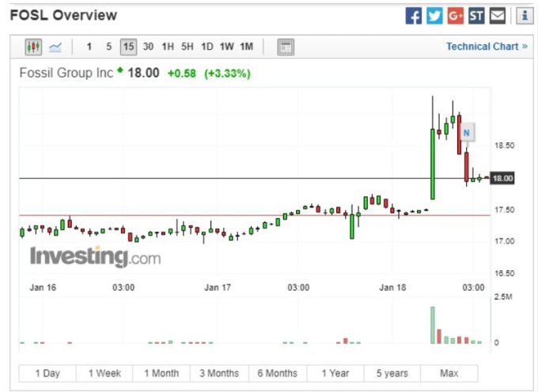Image resolution: width=538 pixels, height=392 pixels.
Task: Share on Twitter
Action: point(434,16)
